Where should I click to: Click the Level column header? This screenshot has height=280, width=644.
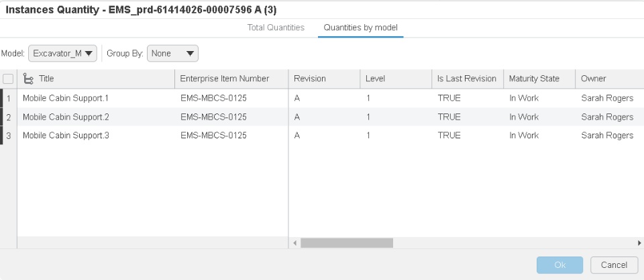(x=375, y=79)
